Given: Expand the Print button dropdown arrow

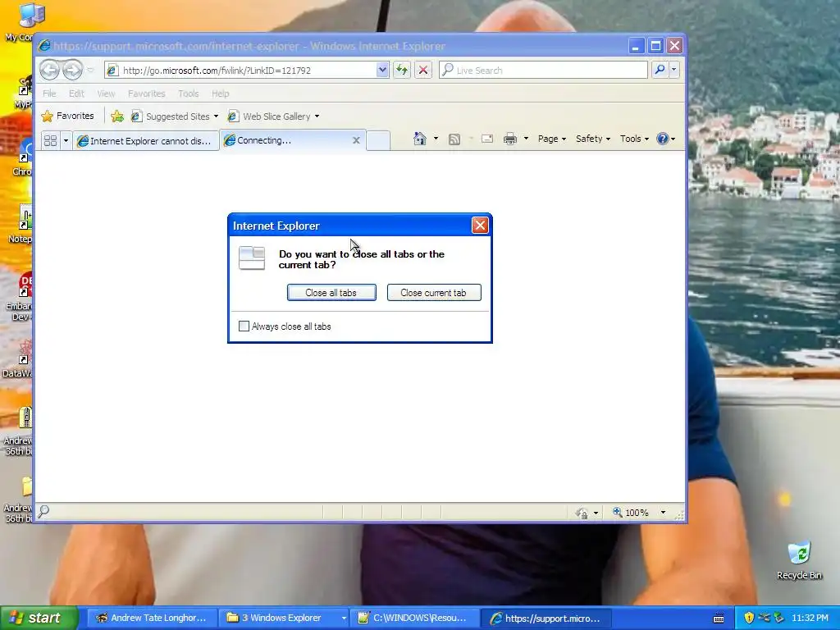Looking at the screenshot, I should (x=526, y=139).
